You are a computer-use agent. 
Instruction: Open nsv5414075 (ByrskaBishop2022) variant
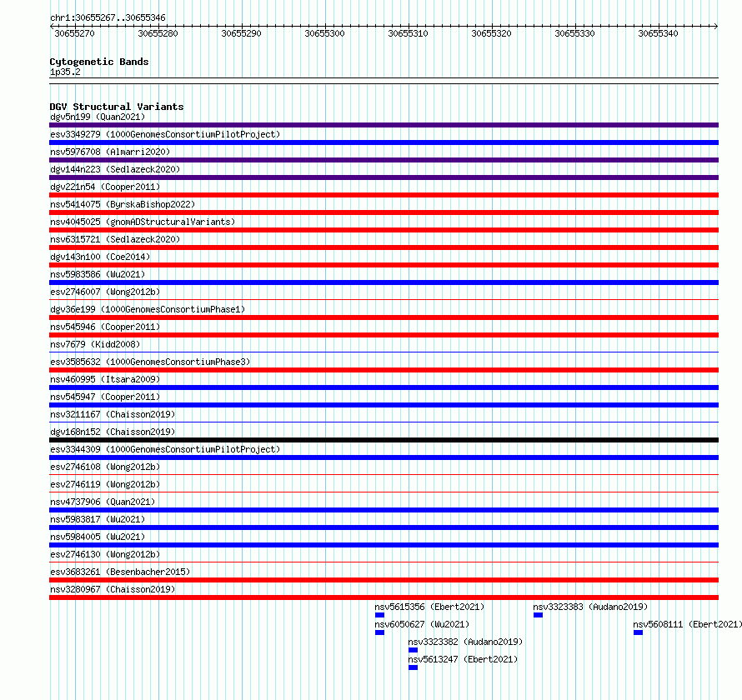tap(123, 204)
